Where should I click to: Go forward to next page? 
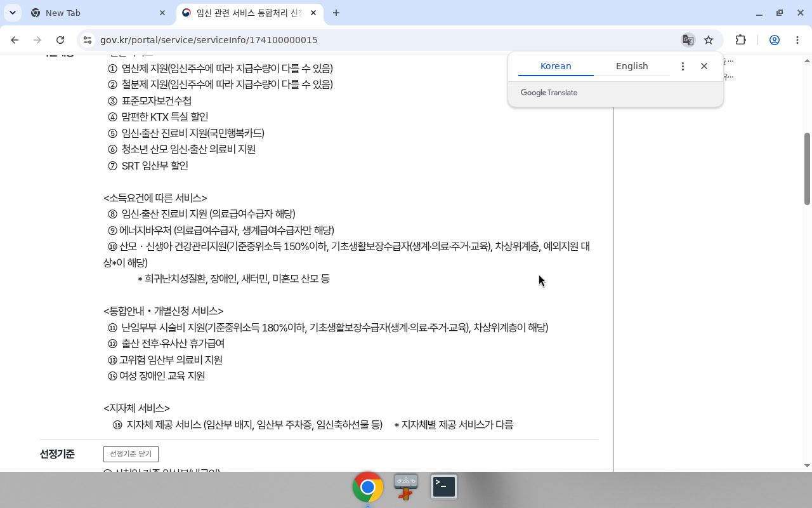[x=37, y=40]
